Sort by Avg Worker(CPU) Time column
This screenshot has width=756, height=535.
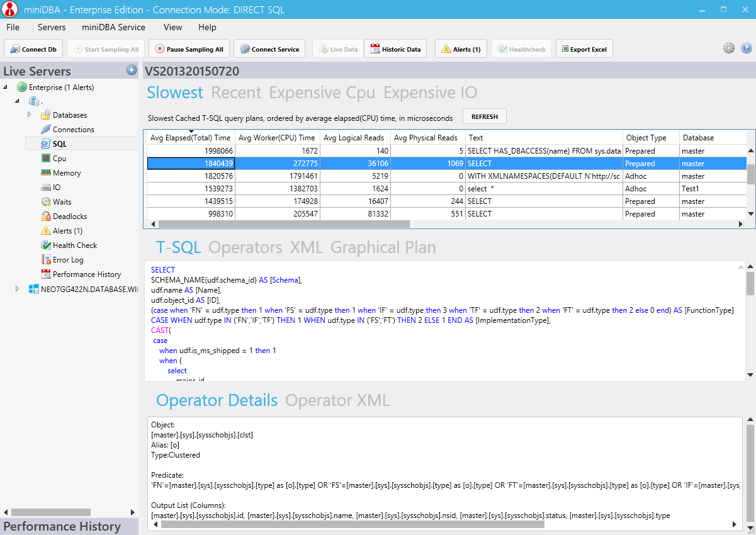[277, 138]
